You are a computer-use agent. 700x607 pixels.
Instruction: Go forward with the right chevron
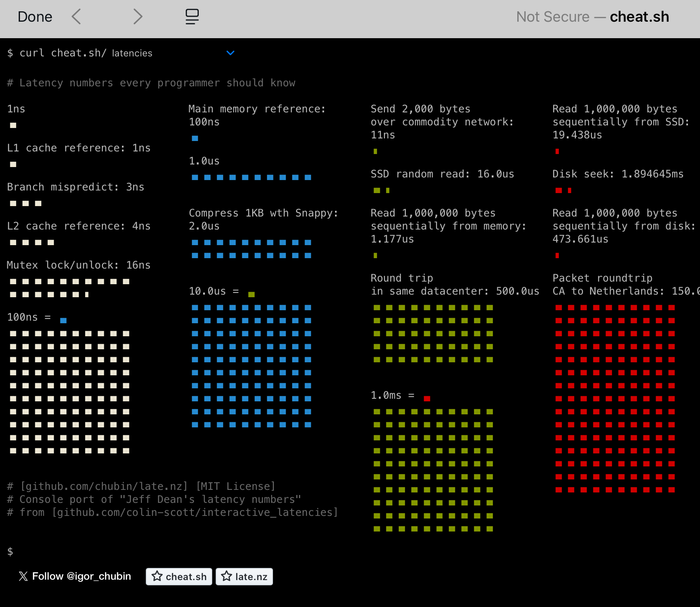tap(138, 17)
